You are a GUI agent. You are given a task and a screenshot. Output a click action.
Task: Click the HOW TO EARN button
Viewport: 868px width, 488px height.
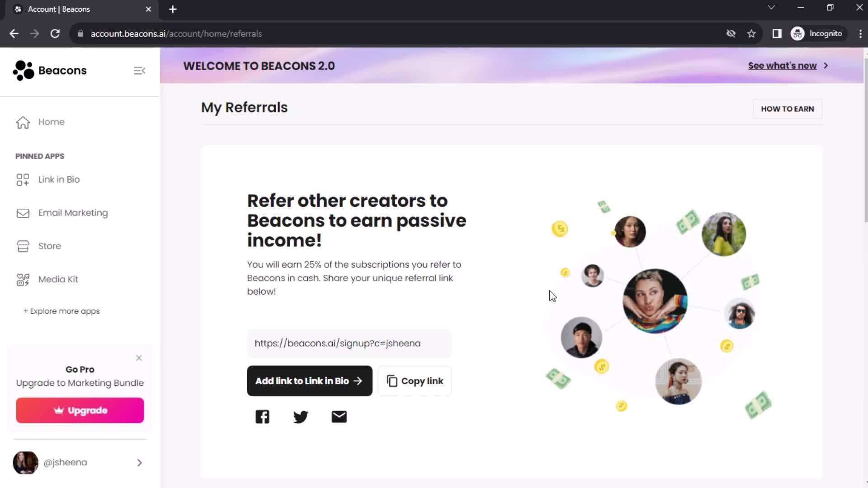(x=789, y=108)
